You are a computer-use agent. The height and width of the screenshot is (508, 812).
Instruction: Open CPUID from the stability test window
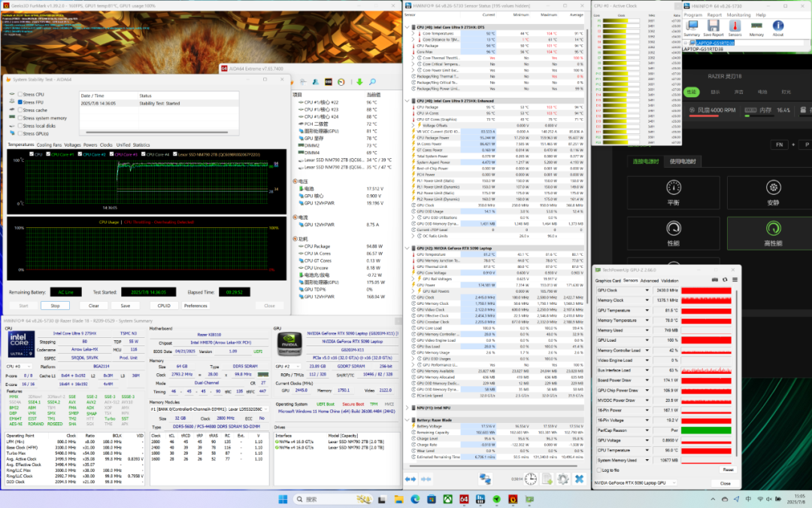click(164, 306)
